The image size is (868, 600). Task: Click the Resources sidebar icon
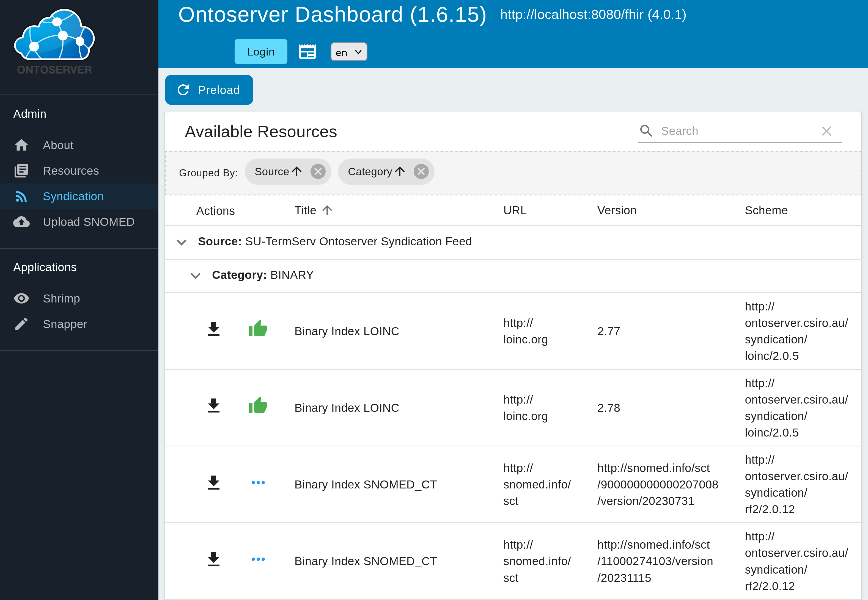pos(21,171)
